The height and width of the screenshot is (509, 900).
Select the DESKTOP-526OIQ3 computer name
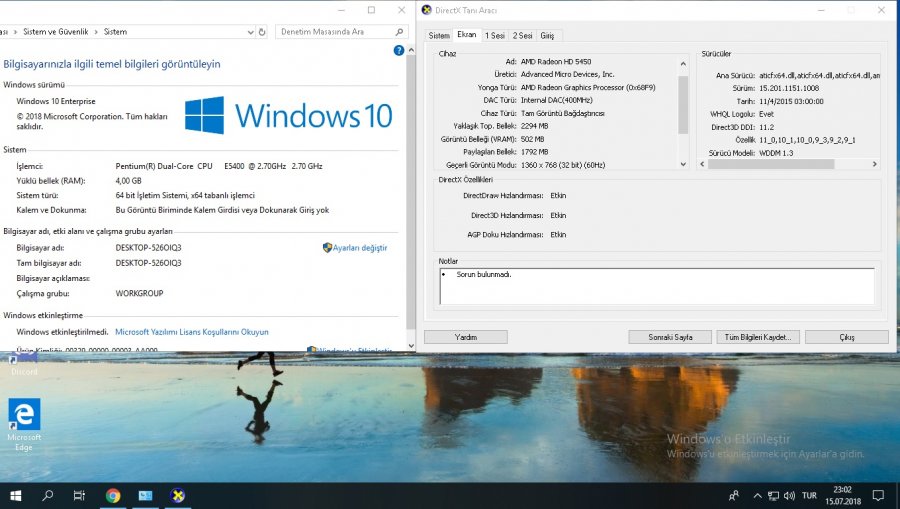(148, 248)
